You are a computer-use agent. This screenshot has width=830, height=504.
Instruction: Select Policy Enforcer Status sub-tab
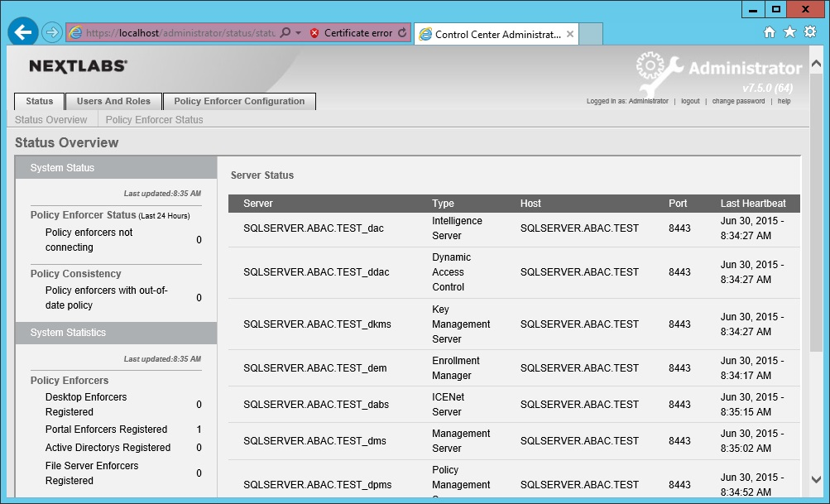coord(154,120)
